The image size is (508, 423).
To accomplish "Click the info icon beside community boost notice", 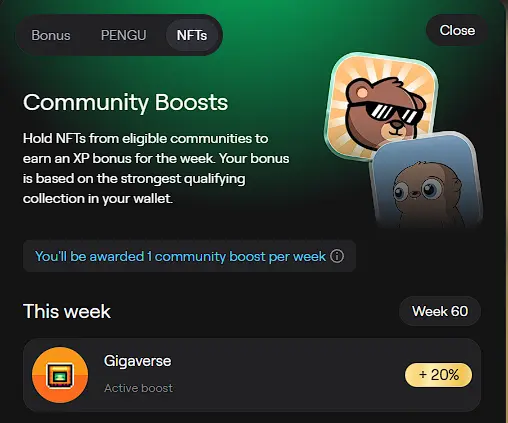I will point(337,256).
